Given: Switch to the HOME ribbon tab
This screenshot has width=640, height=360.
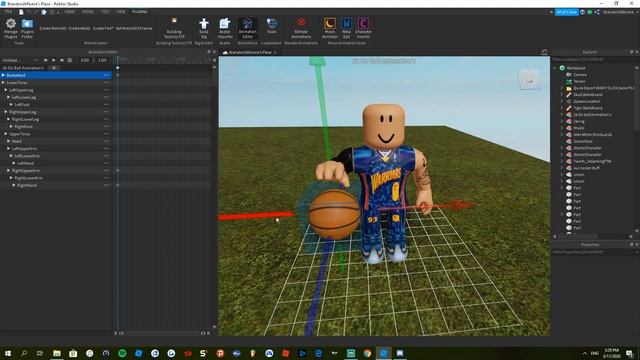Looking at the screenshot, I should pos(69,12).
